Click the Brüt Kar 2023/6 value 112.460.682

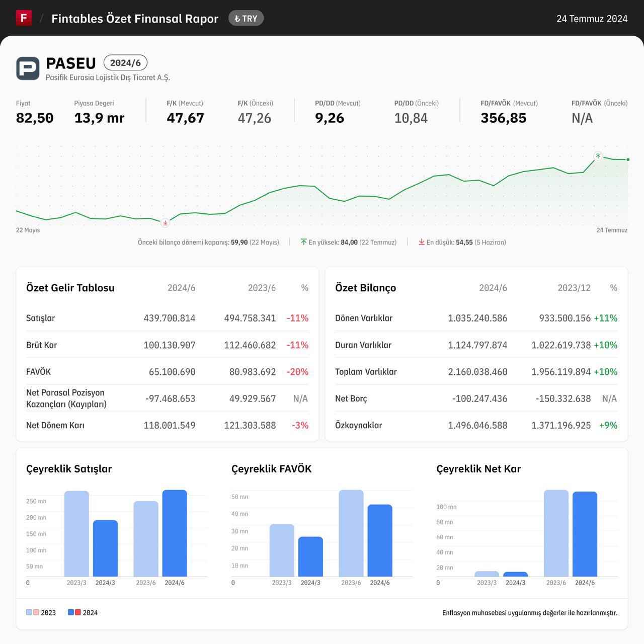click(x=250, y=345)
